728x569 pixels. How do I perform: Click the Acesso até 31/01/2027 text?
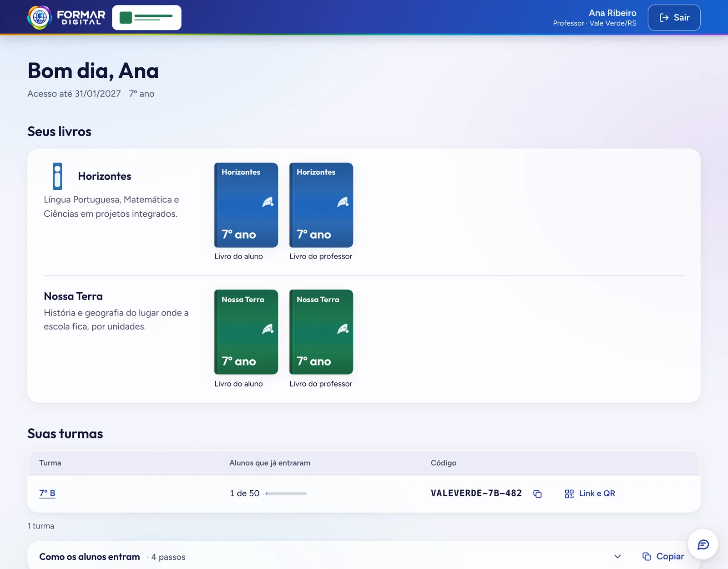pos(74,94)
